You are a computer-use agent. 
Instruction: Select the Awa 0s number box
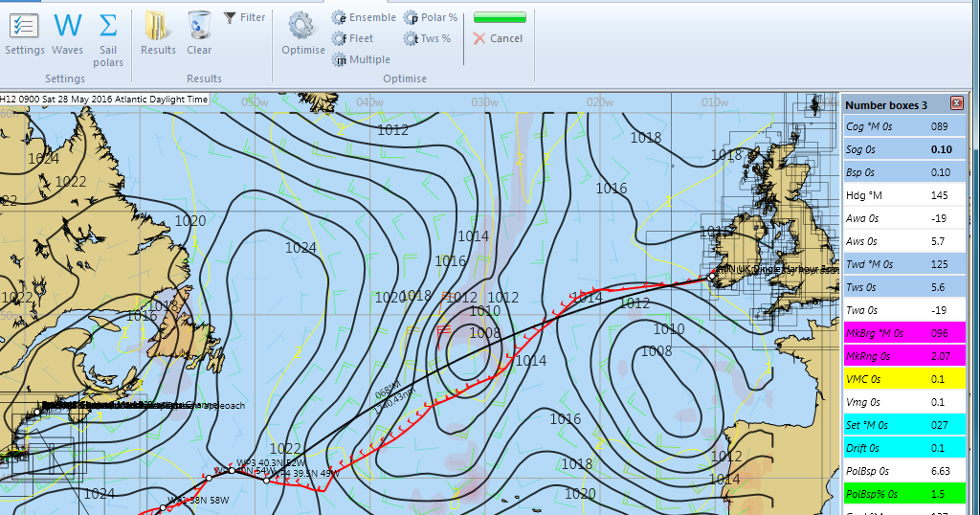click(903, 218)
